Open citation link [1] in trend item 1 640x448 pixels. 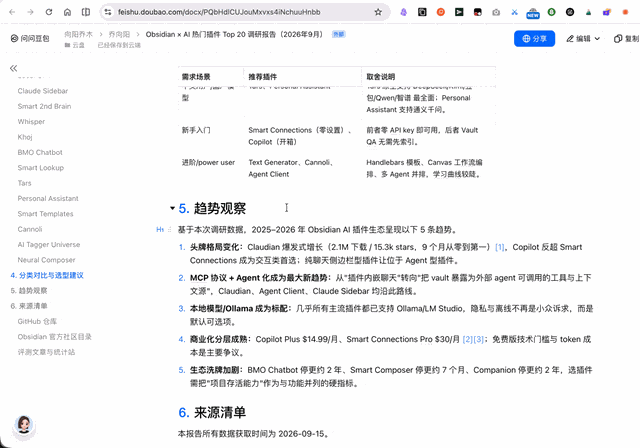(499, 247)
